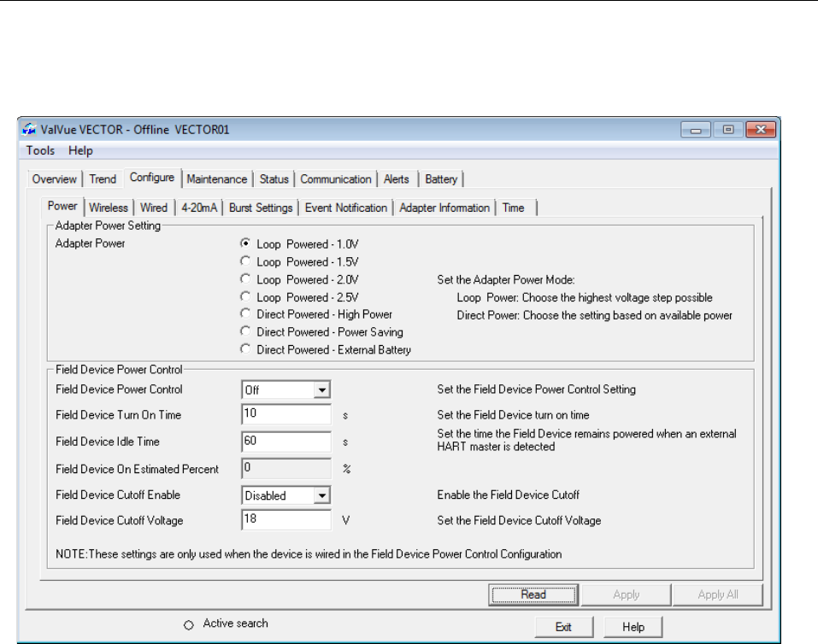This screenshot has width=818, height=644.
Task: Open Event Notification sub-tab
Action: tap(346, 208)
